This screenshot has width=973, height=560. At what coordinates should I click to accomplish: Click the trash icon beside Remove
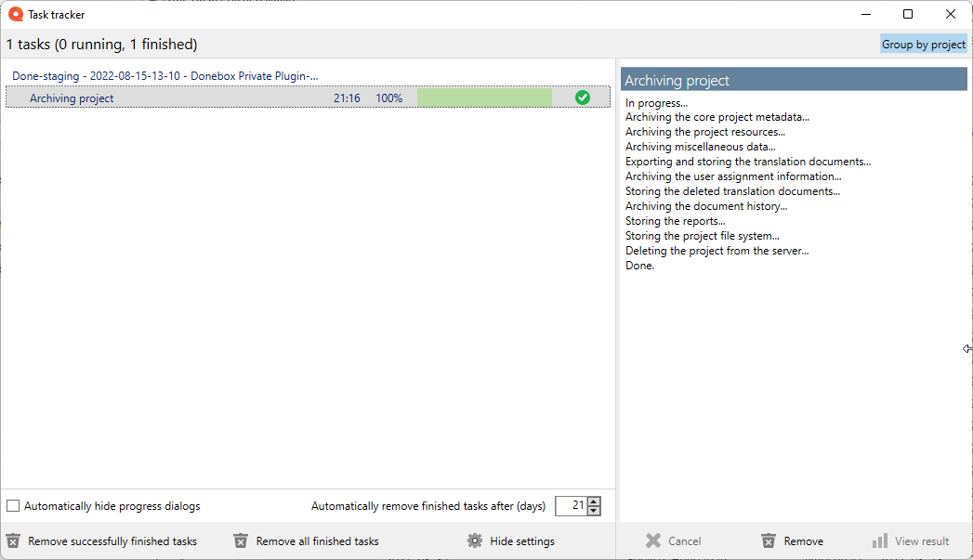coord(769,540)
